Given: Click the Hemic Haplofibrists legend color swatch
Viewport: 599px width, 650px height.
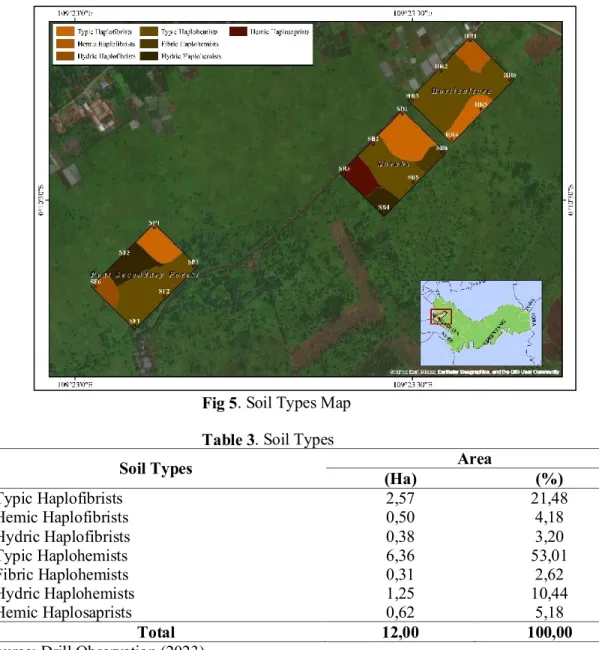Looking at the screenshot, I should (x=65, y=44).
